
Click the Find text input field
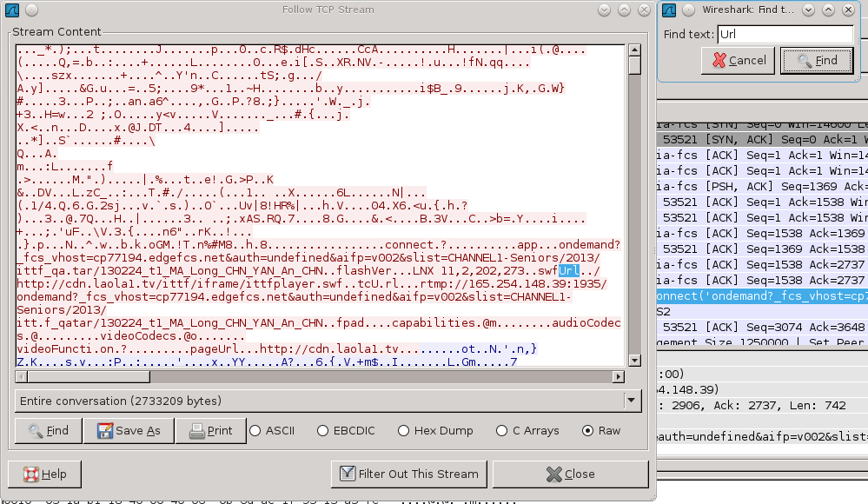(x=785, y=35)
